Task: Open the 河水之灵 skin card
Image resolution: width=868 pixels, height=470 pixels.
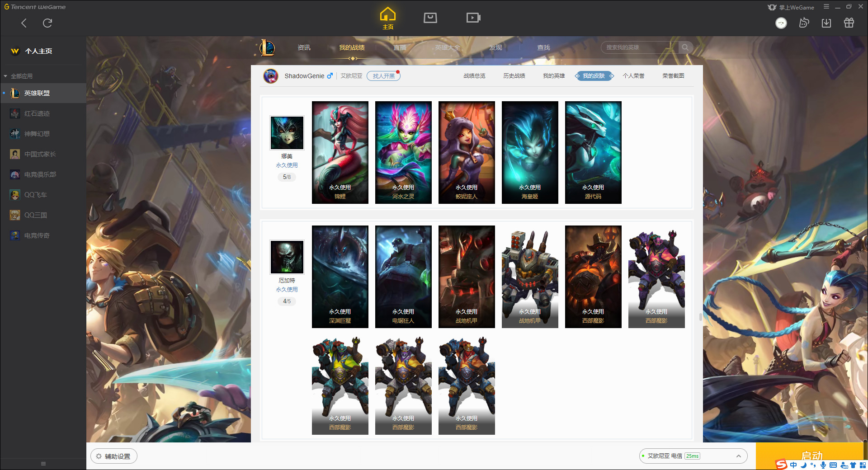Action: click(403, 152)
